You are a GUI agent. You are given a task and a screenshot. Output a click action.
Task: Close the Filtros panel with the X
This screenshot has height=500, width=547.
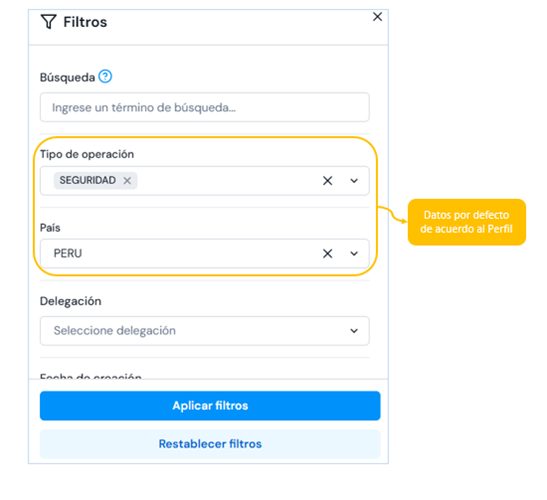[x=377, y=17]
